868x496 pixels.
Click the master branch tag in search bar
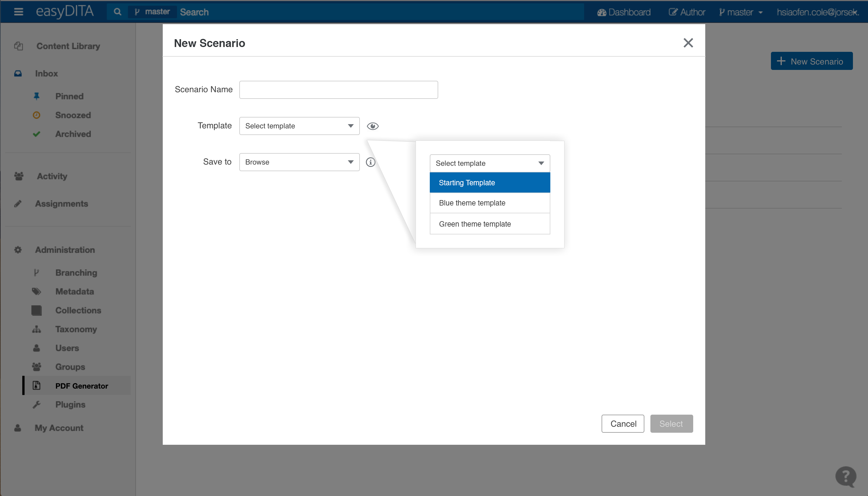click(152, 12)
